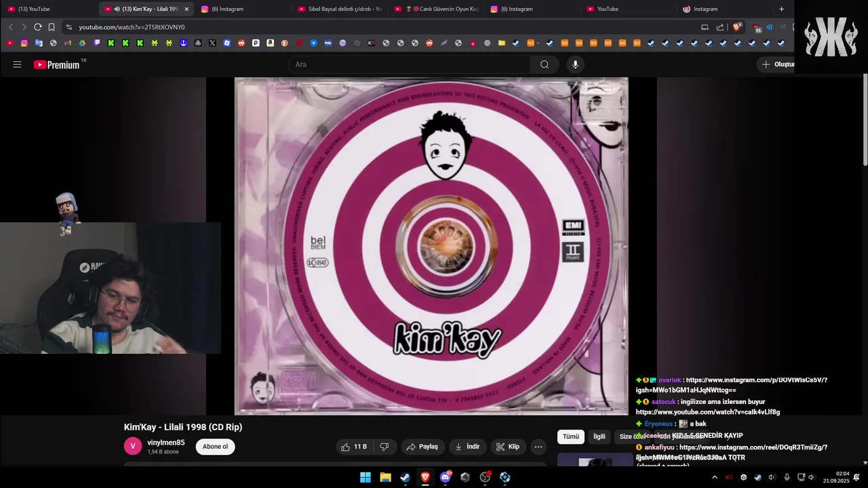Open Discord from the taskbar
This screenshot has height=488, width=868.
coord(446,477)
